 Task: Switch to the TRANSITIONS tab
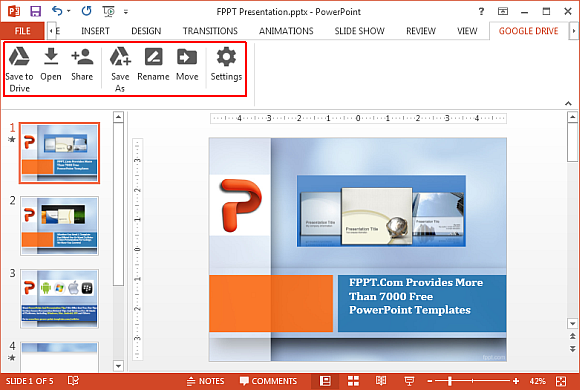coord(210,31)
